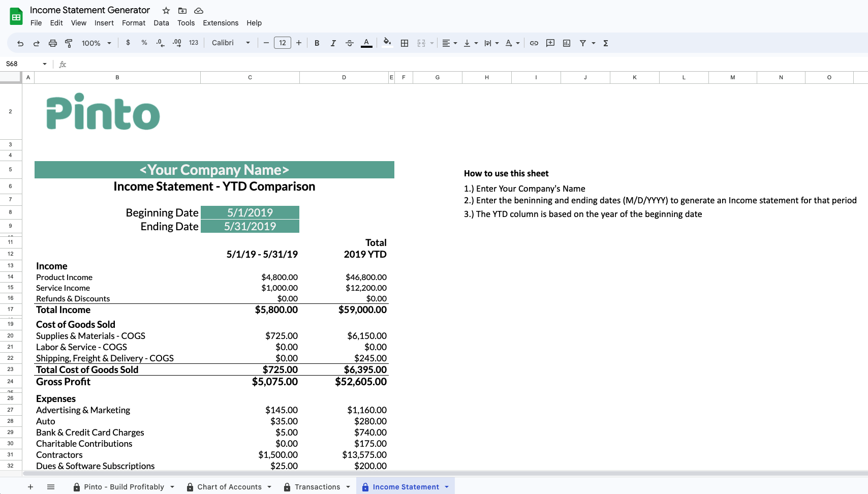
Task: Toggle bold formatting
Action: click(317, 43)
